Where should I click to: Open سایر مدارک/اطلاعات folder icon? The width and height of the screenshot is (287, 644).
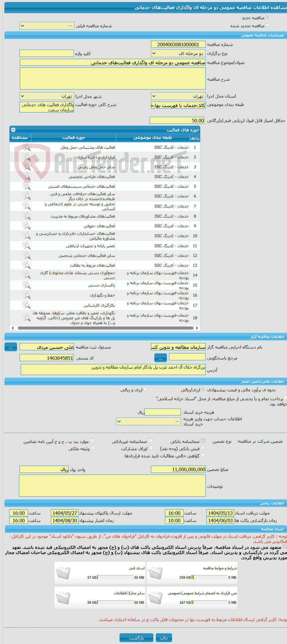[63, 598]
